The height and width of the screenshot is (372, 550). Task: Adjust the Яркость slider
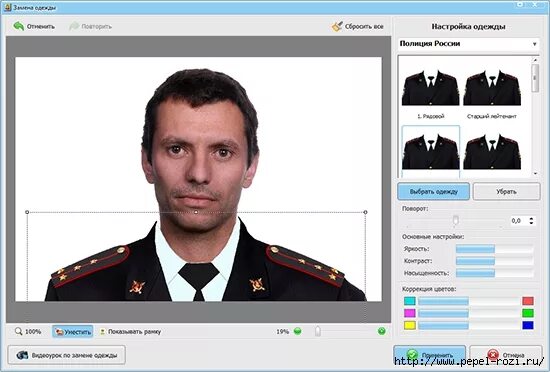(x=494, y=249)
